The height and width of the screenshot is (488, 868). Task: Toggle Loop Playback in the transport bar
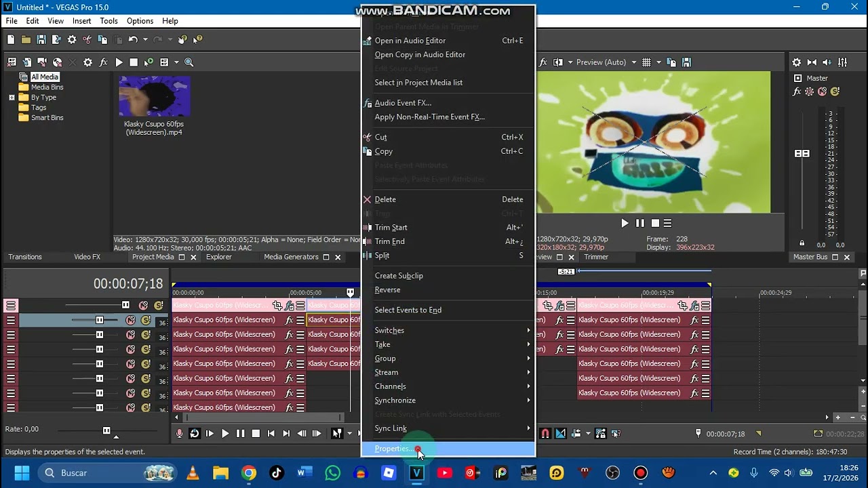click(195, 434)
